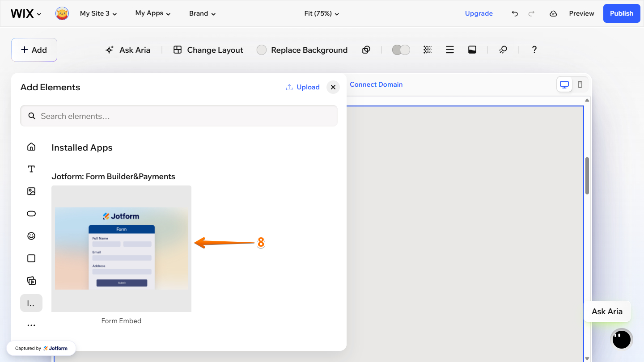Open the home category in sidebar
The image size is (644, 362).
tap(31, 147)
